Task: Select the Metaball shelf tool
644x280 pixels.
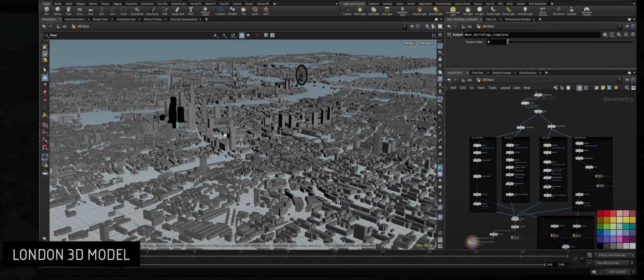Action: coord(232,11)
